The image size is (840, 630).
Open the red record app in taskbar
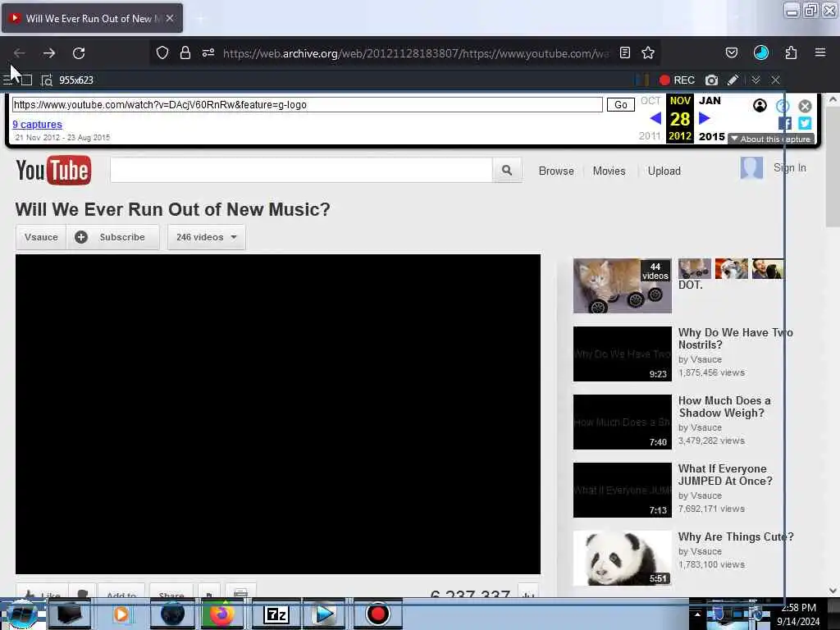(377, 614)
